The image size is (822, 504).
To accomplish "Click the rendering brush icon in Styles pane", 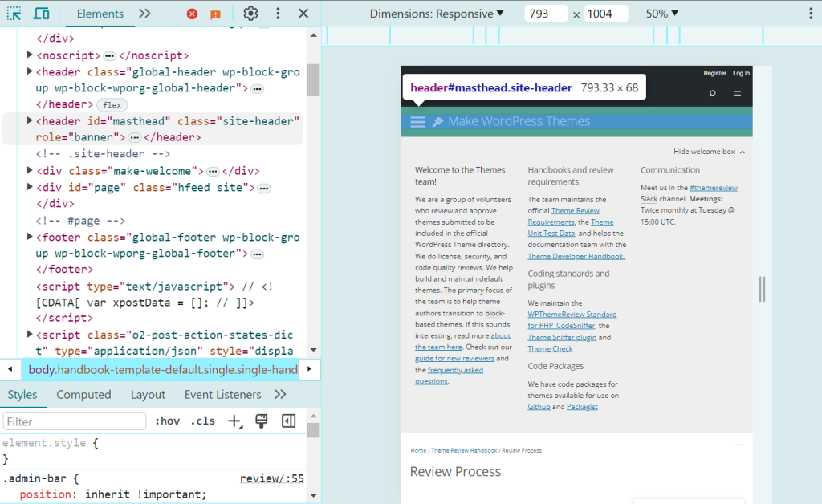I will [261, 420].
